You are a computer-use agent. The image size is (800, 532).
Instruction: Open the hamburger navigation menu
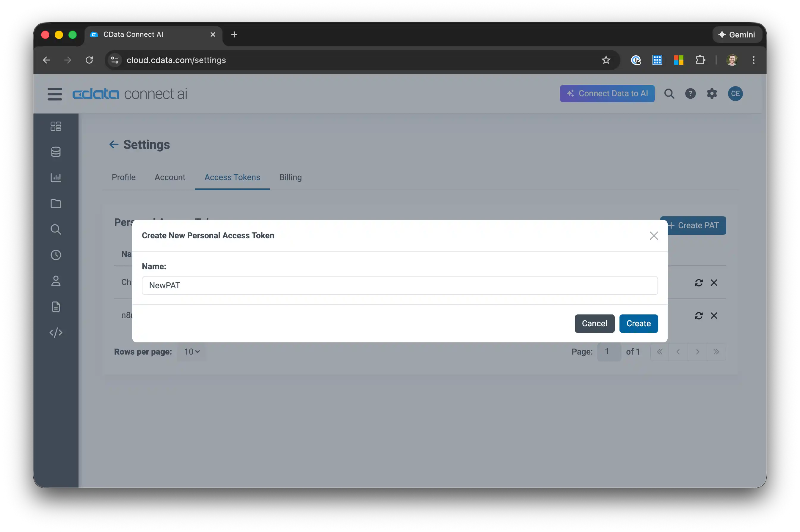(55, 94)
